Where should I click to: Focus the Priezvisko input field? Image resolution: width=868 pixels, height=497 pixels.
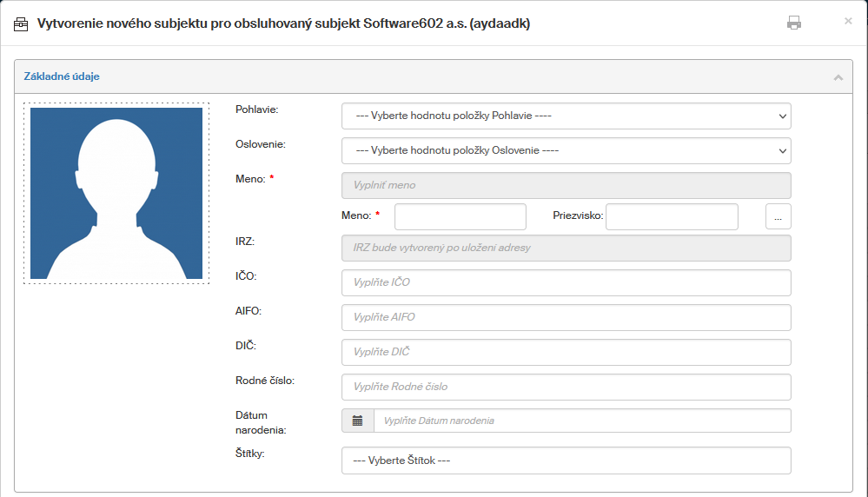coord(671,216)
